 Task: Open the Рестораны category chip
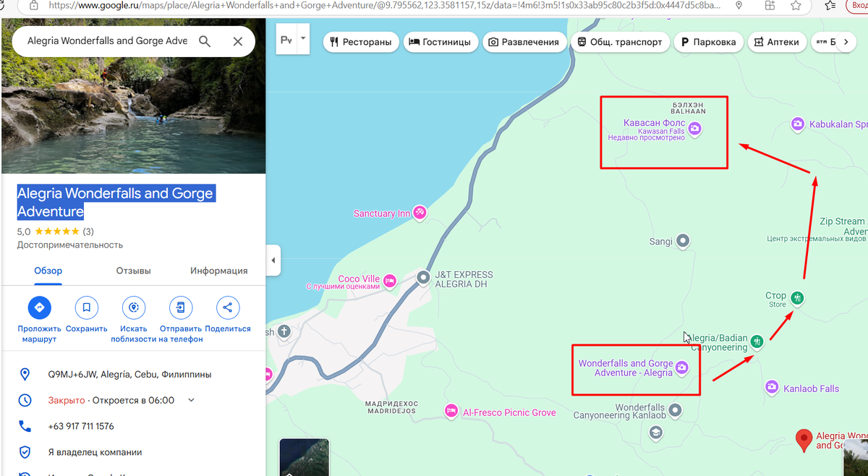[x=360, y=42]
